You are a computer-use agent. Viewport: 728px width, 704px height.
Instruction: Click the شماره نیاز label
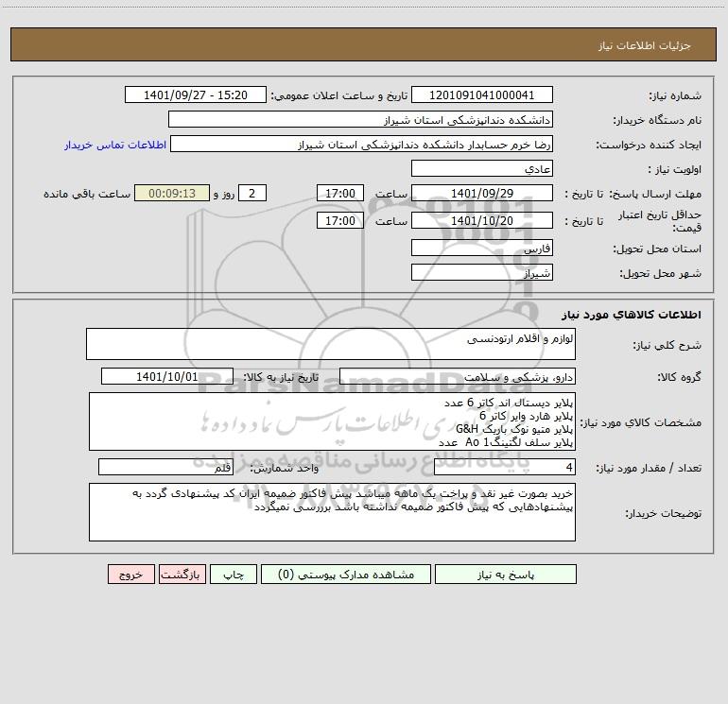(675, 95)
